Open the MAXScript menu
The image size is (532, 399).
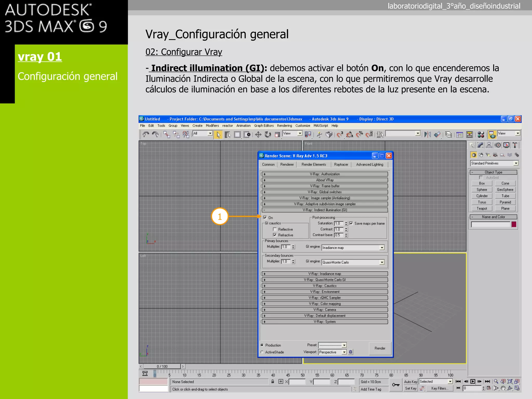tap(321, 125)
